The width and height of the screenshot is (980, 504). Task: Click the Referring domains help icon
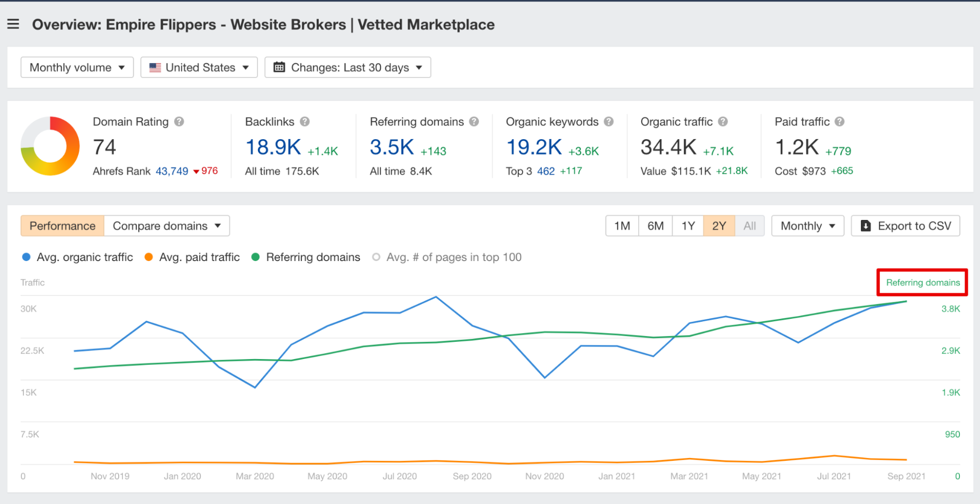click(473, 121)
